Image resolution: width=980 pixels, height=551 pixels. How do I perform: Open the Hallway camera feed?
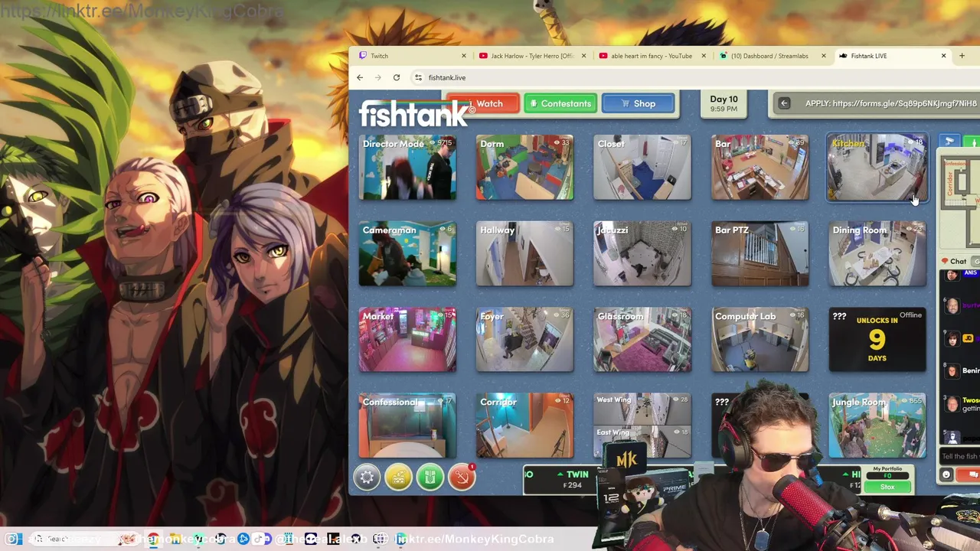[x=524, y=254]
